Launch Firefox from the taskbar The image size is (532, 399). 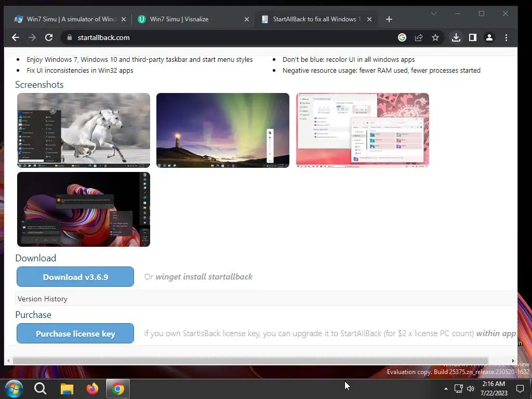[x=92, y=389]
